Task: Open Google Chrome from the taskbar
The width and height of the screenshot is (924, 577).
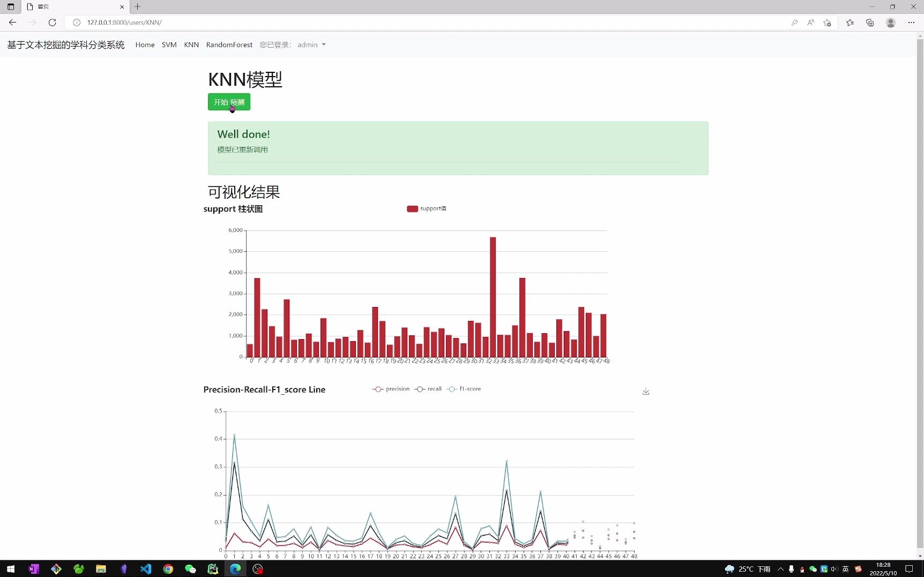Action: pyautogui.click(x=168, y=569)
